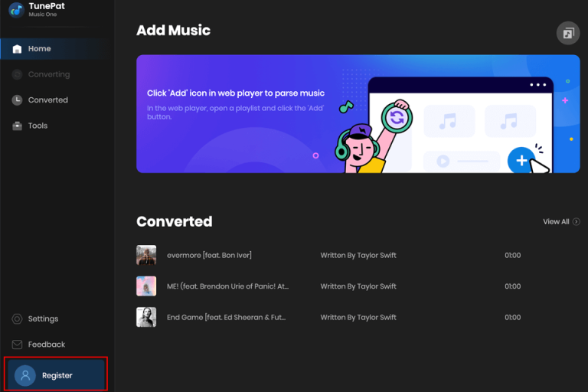
Task: Open the music source switcher icon
Action: pos(568,34)
